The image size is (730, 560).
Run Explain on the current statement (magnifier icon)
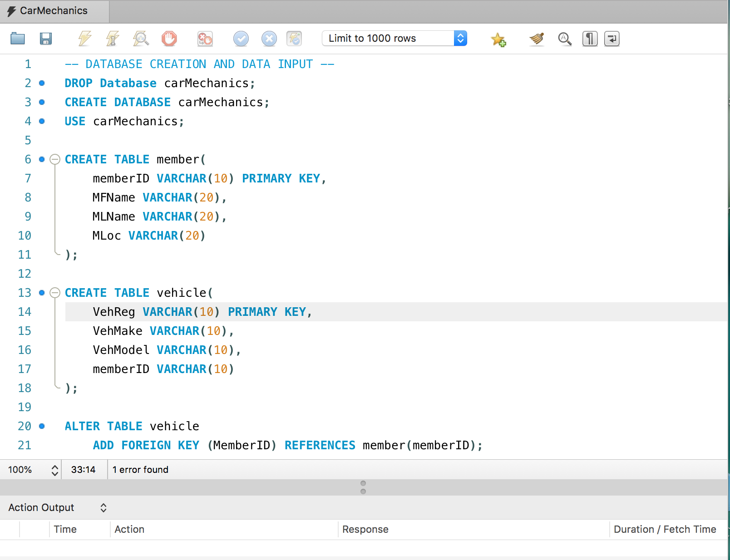[x=141, y=39]
